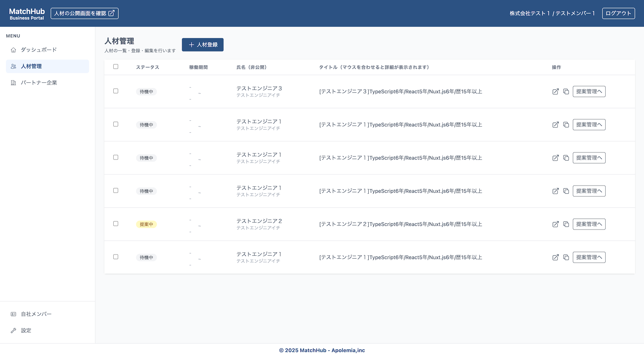Click the edit icon for テストエンジニア３ row

pos(555,92)
